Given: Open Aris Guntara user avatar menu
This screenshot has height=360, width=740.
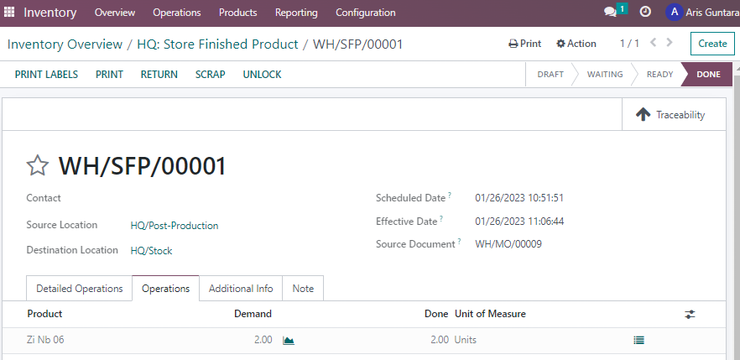Looking at the screenshot, I should pos(674,12).
